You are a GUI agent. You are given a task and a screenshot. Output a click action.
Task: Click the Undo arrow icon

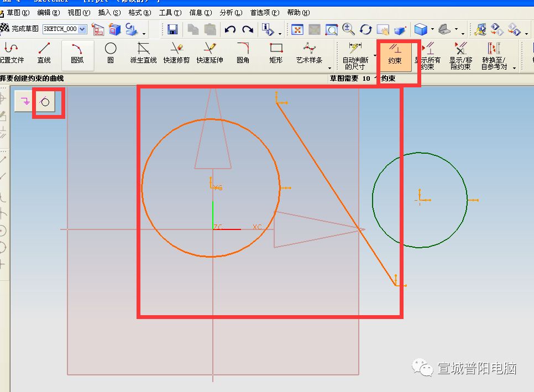click(230, 29)
